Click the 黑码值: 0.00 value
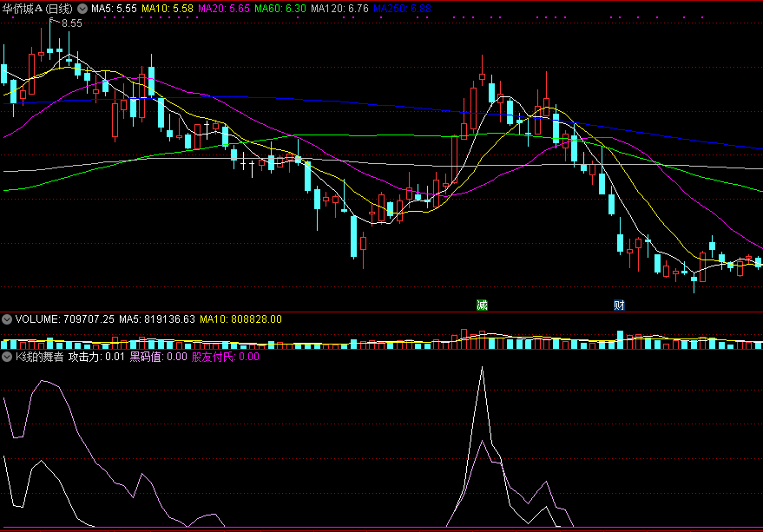The width and height of the screenshot is (763, 532). (x=158, y=357)
